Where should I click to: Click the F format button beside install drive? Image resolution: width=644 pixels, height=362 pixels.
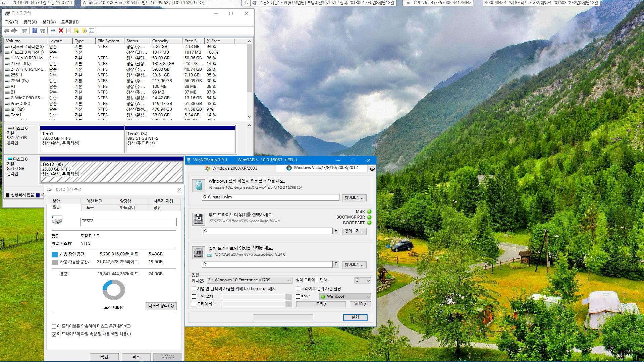click(336, 264)
